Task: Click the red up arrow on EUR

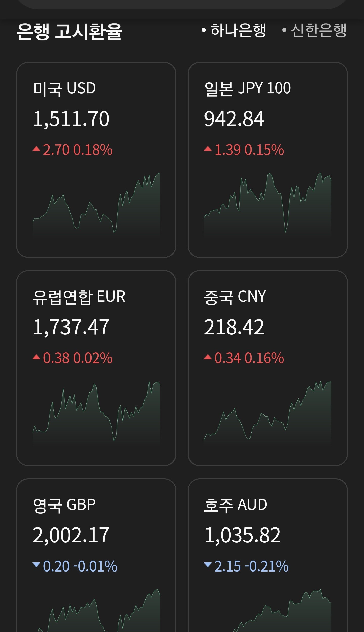Action: 36,357
